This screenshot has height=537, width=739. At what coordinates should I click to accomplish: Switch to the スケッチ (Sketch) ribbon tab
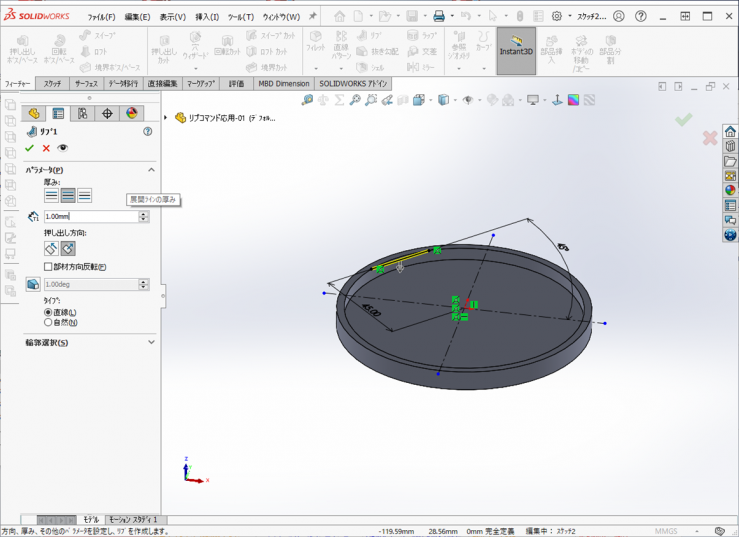coord(52,84)
